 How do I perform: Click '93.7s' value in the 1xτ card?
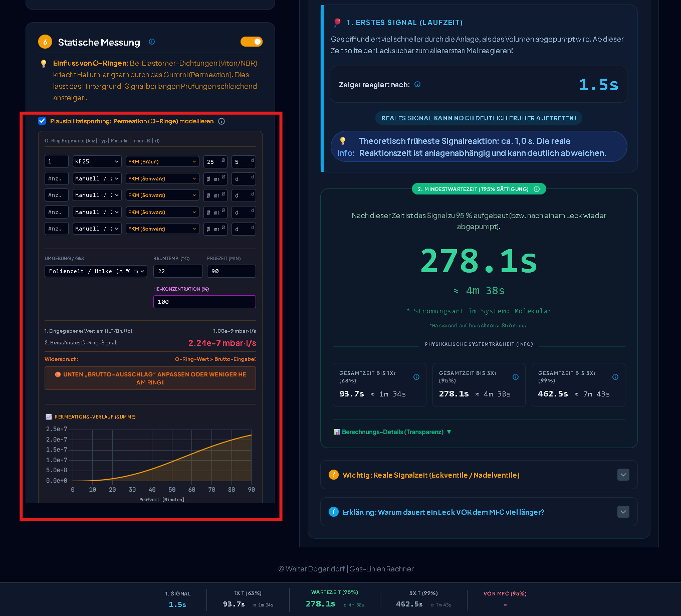click(x=352, y=394)
